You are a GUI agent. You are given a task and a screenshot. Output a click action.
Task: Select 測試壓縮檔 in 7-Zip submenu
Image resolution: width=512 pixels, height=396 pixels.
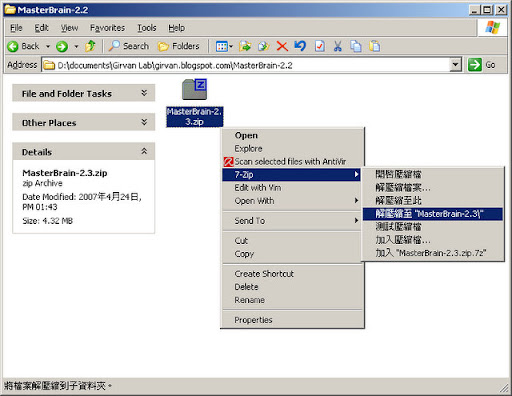click(433, 227)
